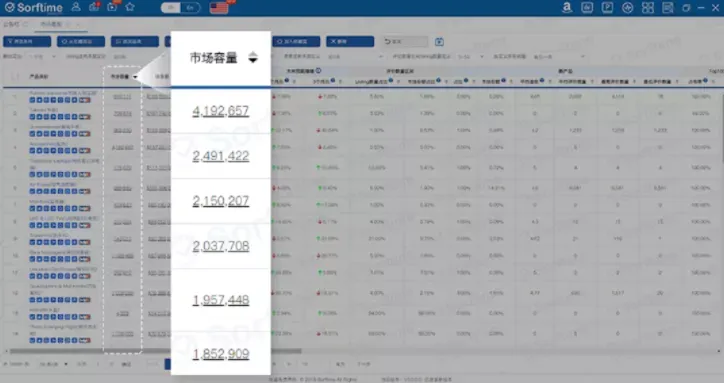Click the gray reset button with undo arrow
Image resolution: width=724 pixels, height=383 pixels.
coord(404,42)
